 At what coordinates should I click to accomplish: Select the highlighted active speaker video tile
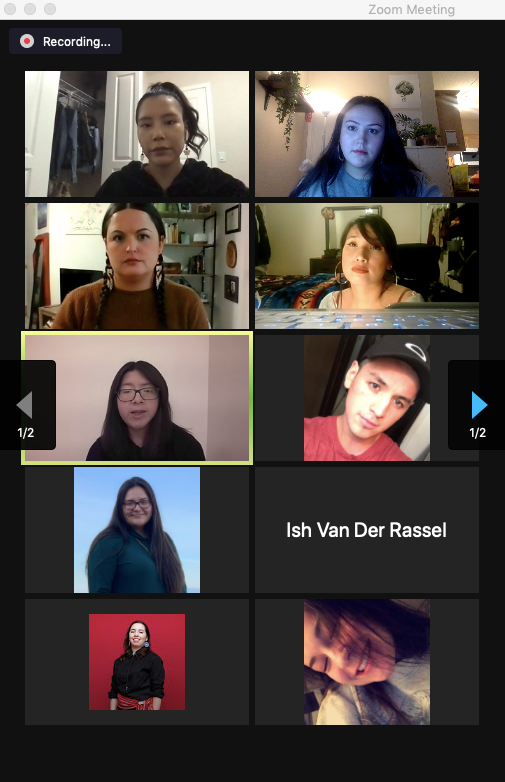pyautogui.click(x=137, y=397)
